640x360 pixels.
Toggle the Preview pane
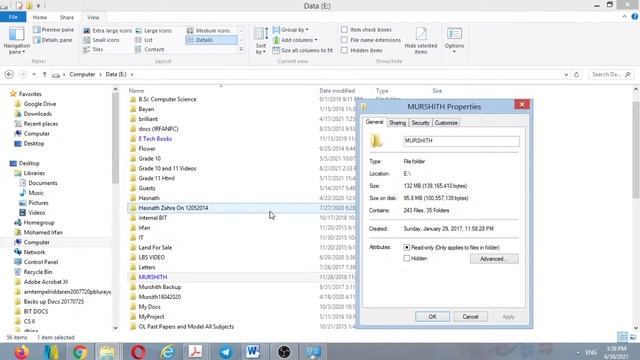[x=53, y=30]
